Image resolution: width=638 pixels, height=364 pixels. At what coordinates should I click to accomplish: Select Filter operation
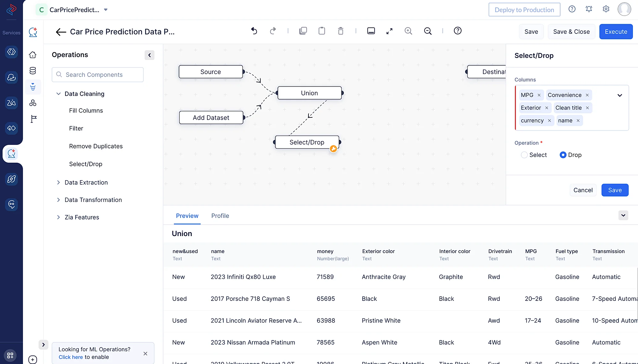coord(76,128)
